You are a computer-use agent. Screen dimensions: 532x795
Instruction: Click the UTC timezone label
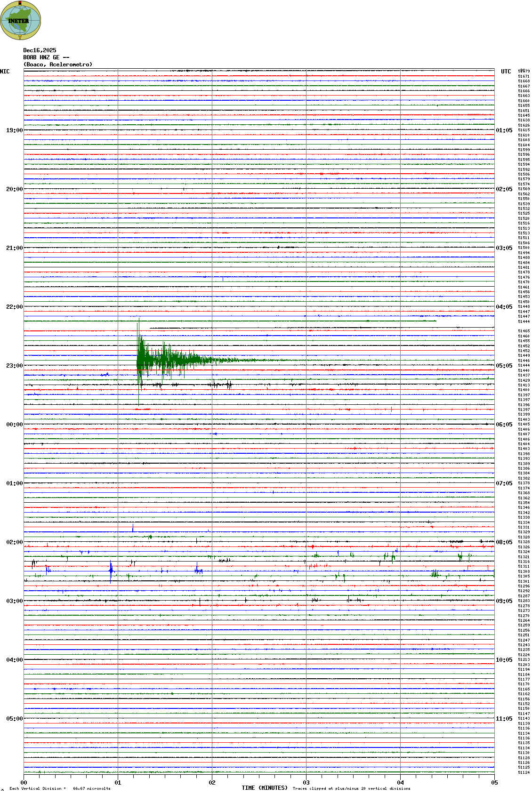click(x=506, y=72)
